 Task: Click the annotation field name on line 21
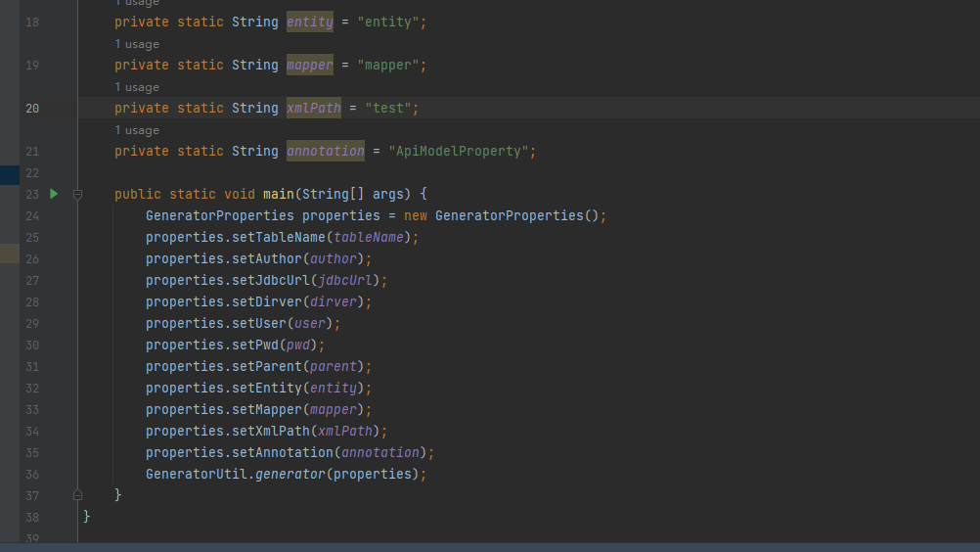326,152
